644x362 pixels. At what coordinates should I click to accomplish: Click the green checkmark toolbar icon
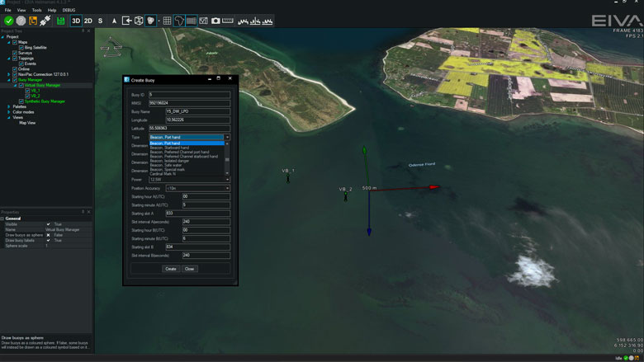8,20
